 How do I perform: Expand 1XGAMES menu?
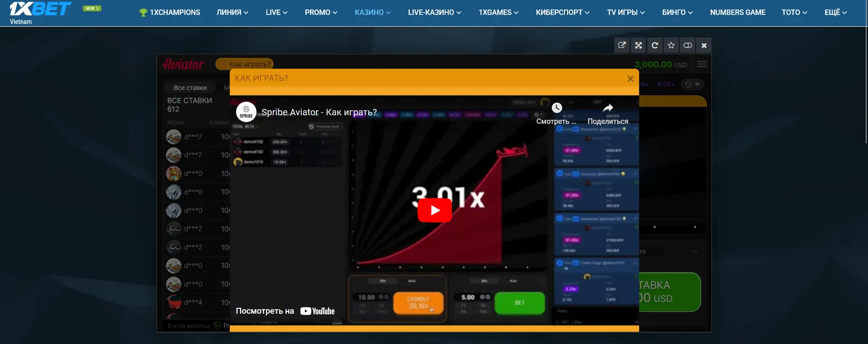pyautogui.click(x=498, y=13)
